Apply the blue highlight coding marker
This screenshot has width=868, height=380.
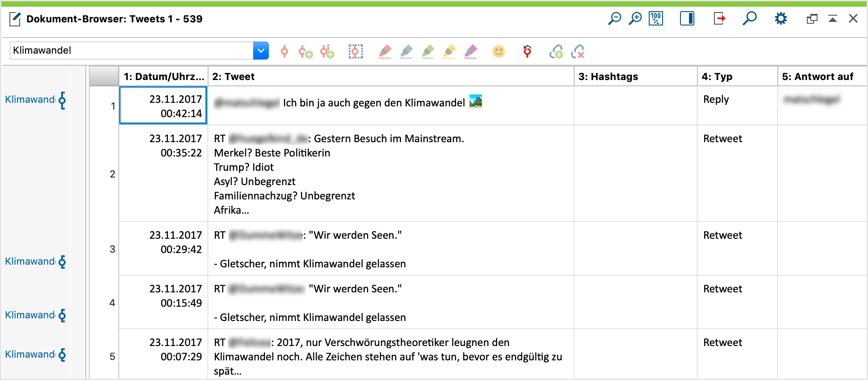[406, 52]
